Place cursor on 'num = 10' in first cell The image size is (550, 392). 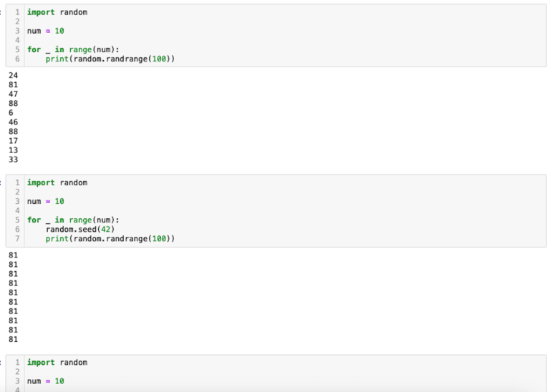pyautogui.click(x=46, y=31)
